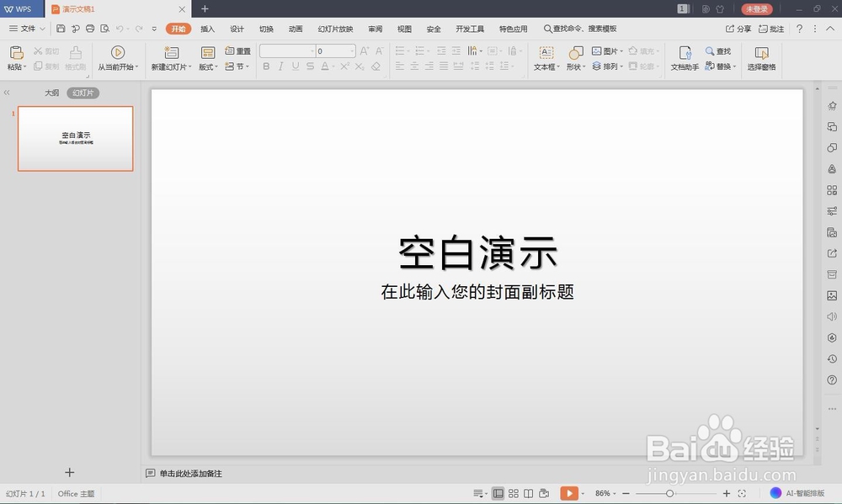
Task: Collapse the slide panel with double chevron
Action: pyautogui.click(x=7, y=93)
